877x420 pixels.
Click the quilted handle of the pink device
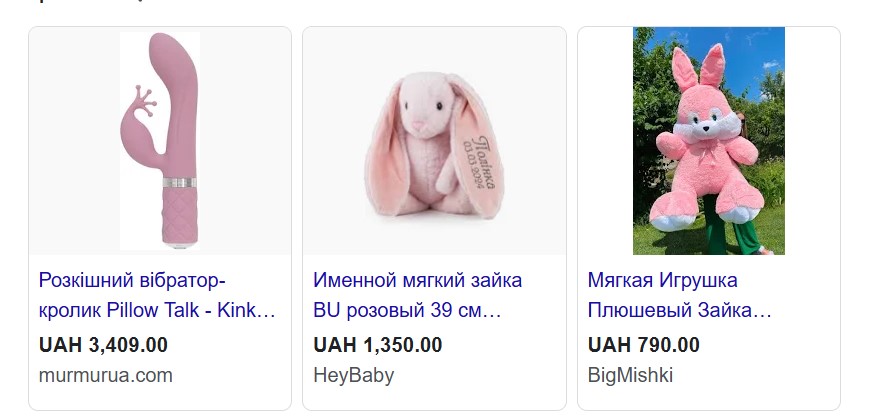tap(180, 217)
